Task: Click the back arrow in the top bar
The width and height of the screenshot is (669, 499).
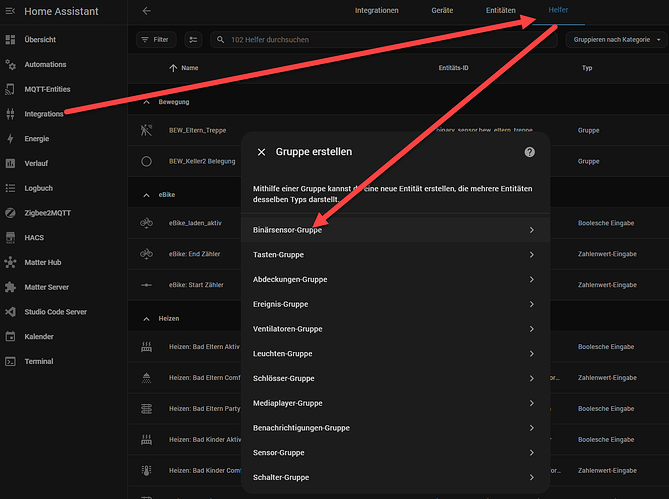Action: click(x=147, y=11)
